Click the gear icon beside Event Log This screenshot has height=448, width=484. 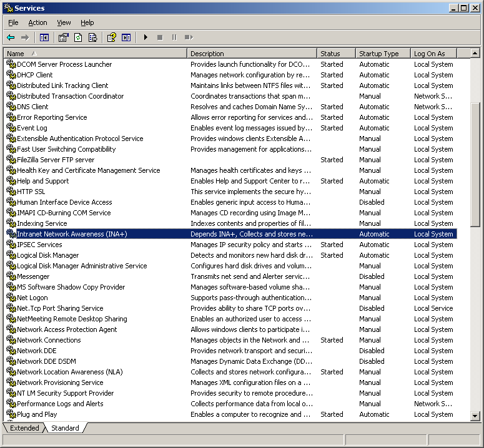11,128
